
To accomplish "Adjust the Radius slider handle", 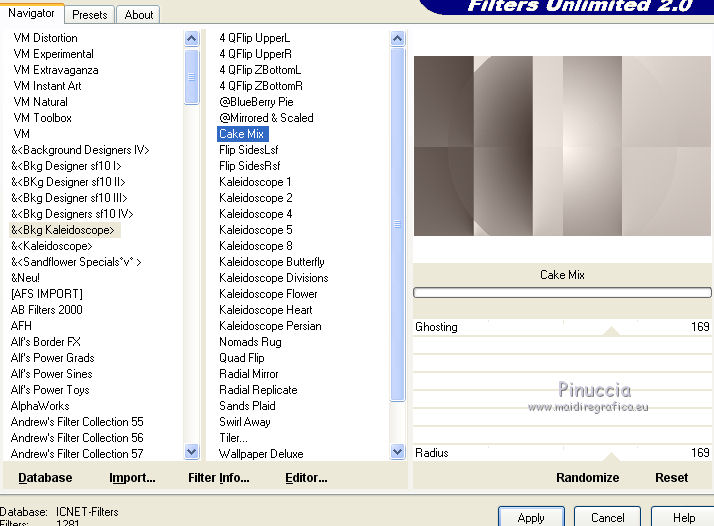I will pos(612,457).
